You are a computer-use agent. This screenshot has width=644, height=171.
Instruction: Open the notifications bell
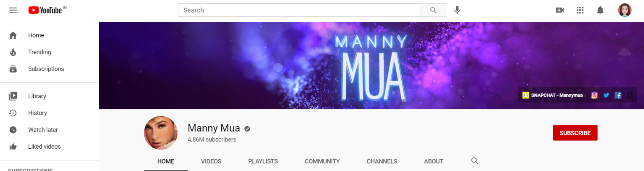coord(600,10)
